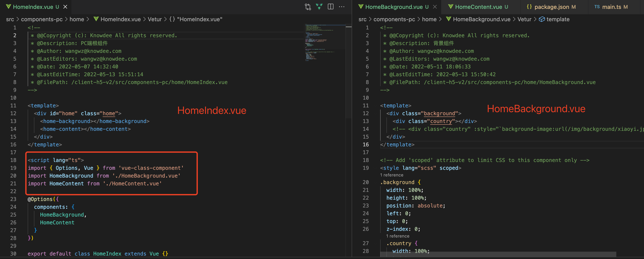Viewport: 644px width, 259px height.
Task: Split the editor right
Action: (x=330, y=7)
